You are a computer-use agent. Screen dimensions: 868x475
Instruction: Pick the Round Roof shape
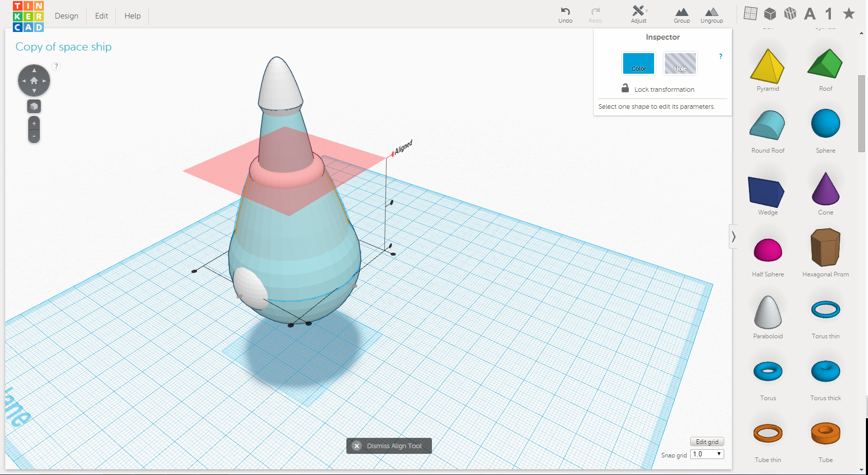[767, 125]
